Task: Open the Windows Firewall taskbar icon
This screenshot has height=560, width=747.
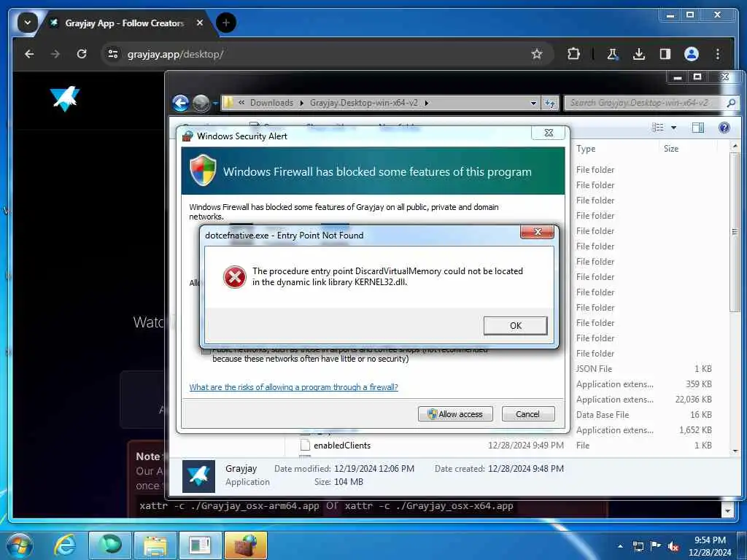Action: (x=245, y=545)
